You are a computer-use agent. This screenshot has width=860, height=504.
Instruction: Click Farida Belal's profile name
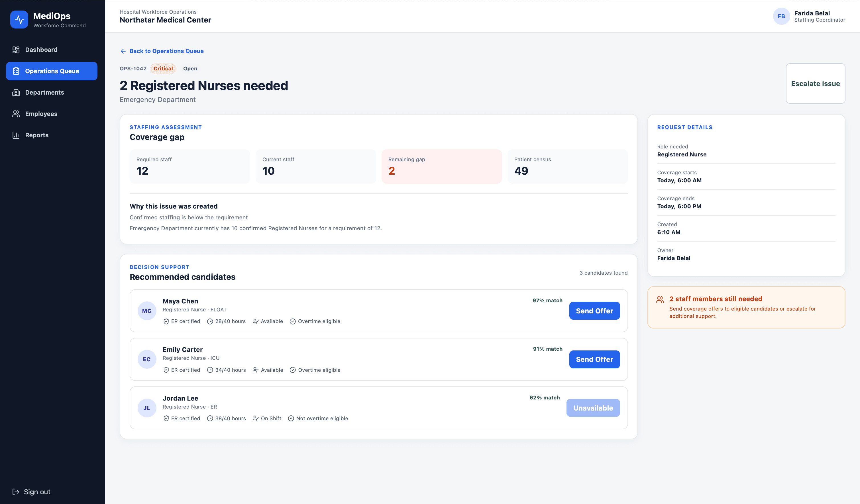[x=812, y=13]
